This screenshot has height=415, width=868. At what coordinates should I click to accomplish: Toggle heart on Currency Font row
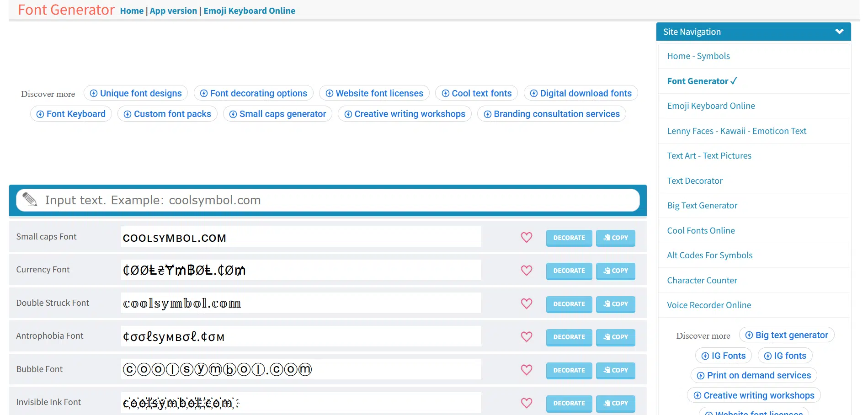pos(526,271)
